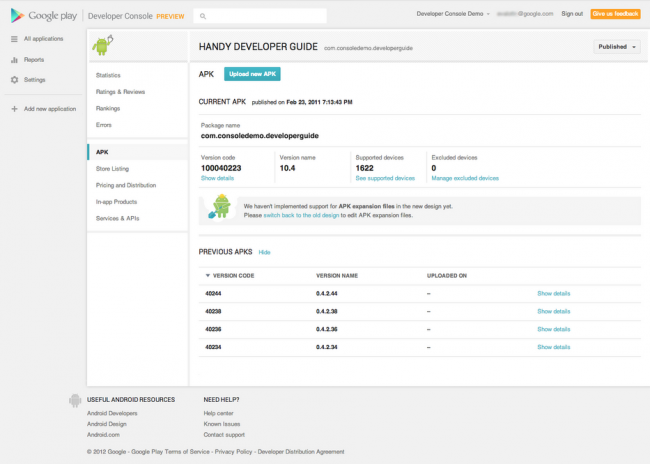
Task: Toggle sort arrow on Version Code column
Action: tap(208, 276)
